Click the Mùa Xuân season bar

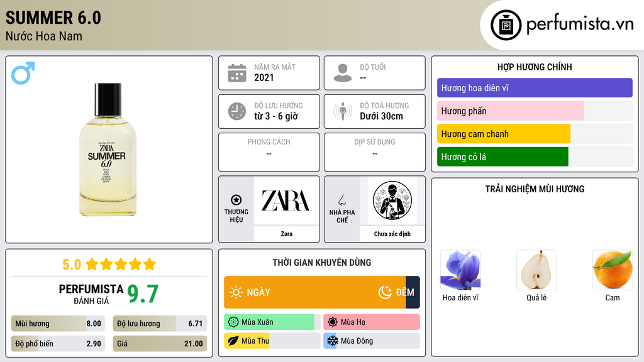click(x=272, y=322)
